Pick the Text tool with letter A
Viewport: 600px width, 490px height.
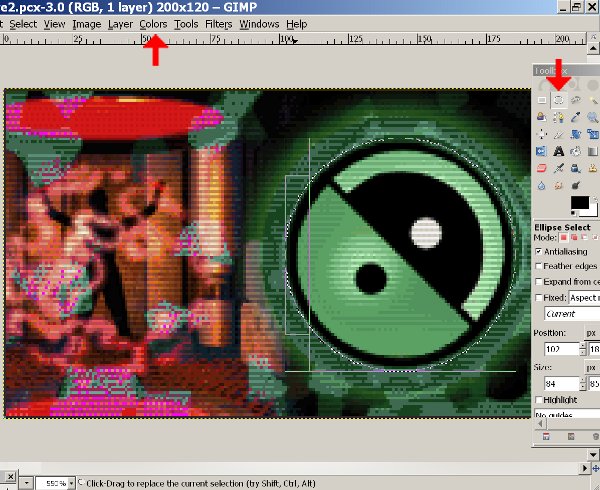[560, 151]
